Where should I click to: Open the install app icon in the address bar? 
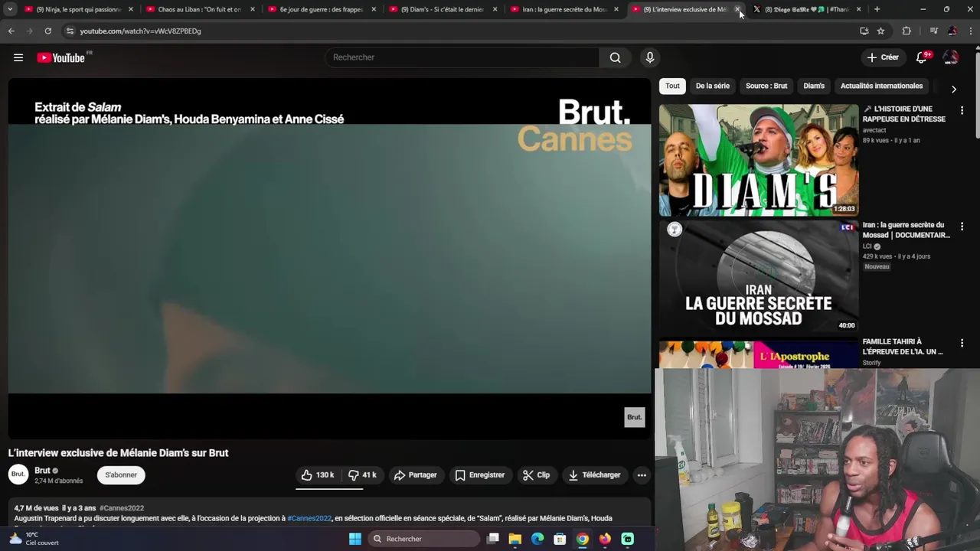(x=864, y=31)
